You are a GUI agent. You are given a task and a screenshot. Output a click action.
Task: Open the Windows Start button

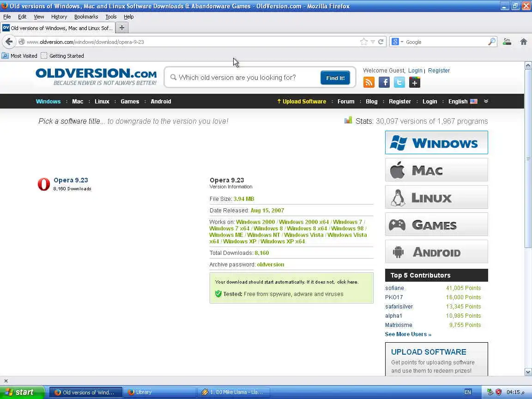pyautogui.click(x=22, y=392)
